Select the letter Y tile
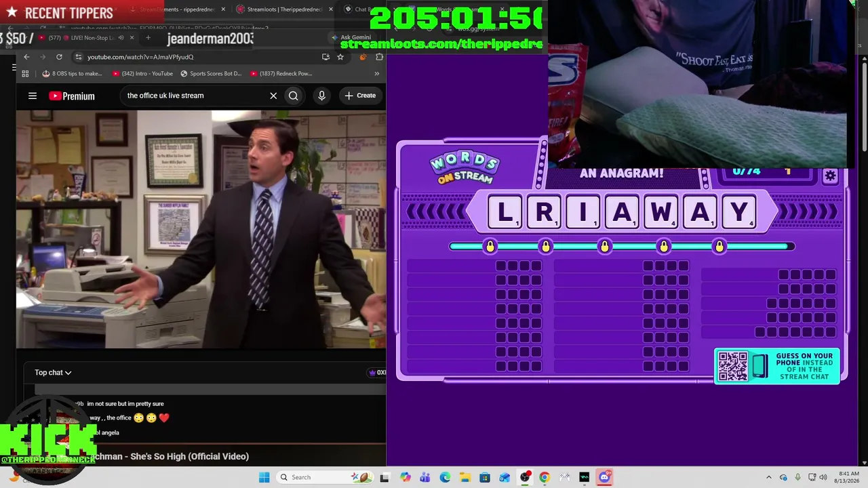Screen dimensions: 868x488 click(739, 212)
